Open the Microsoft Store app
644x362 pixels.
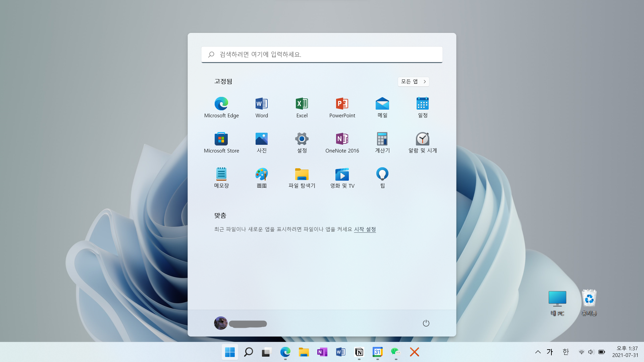click(221, 142)
